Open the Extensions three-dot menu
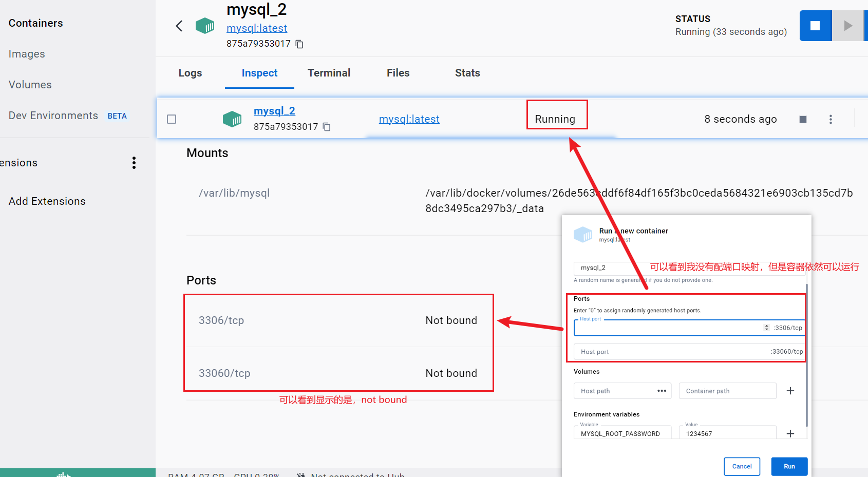Viewport: 868px width, 477px height. pos(134,163)
